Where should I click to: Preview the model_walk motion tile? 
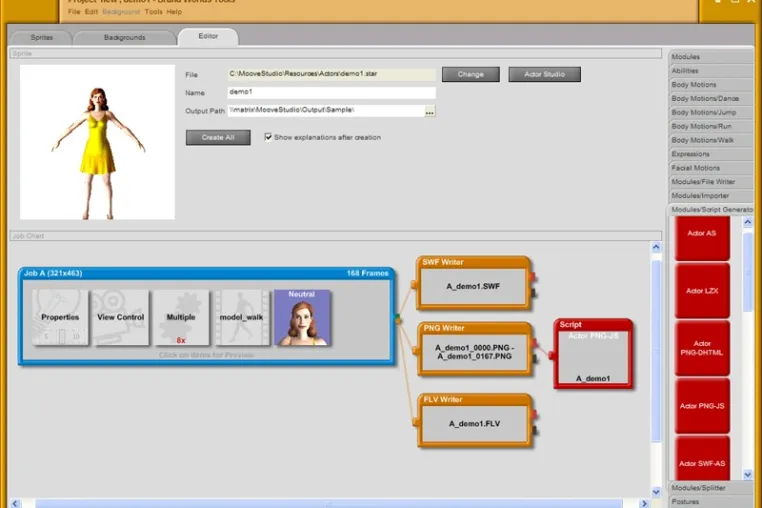242,317
